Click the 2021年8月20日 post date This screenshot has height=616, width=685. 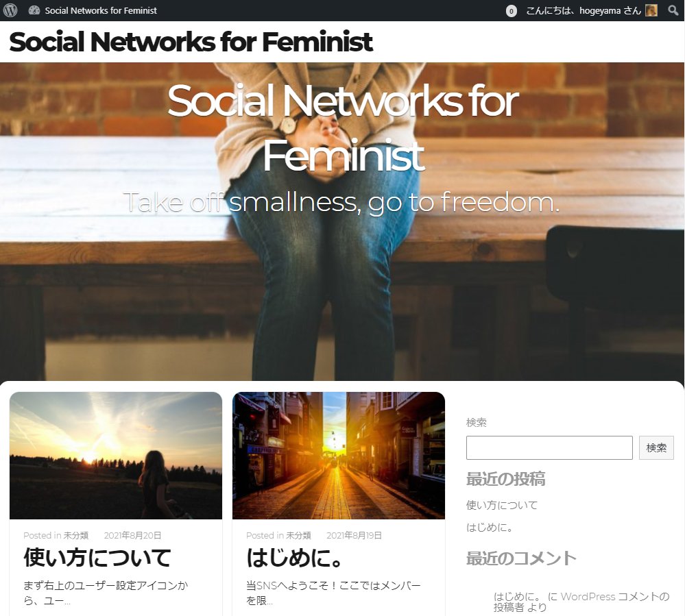(x=132, y=535)
